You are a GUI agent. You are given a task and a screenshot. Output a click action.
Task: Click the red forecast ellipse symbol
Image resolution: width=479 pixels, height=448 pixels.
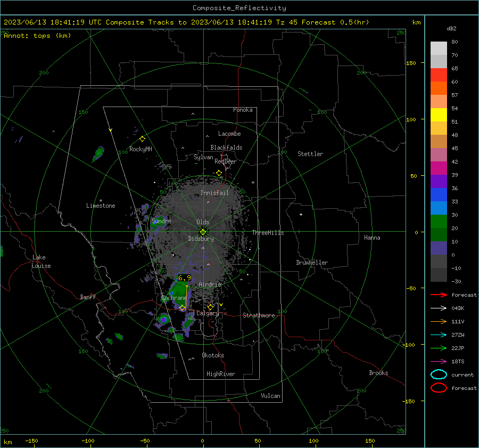(x=439, y=388)
